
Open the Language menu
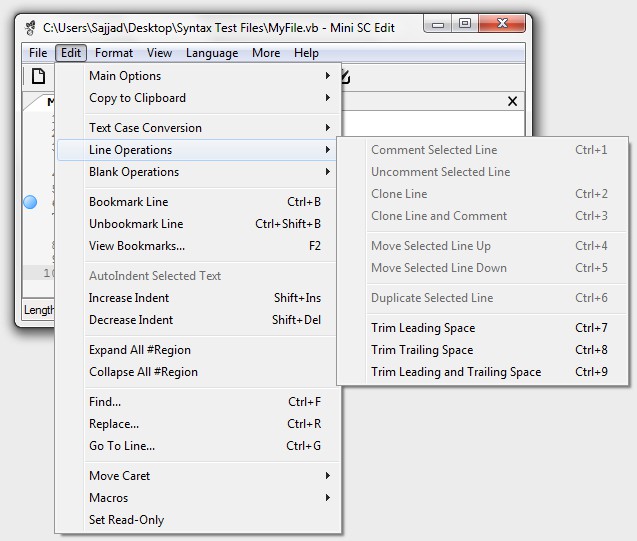tap(212, 53)
